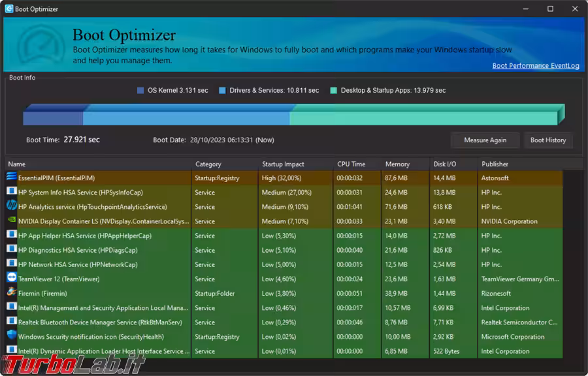The image size is (588, 376).
Task: Click the Windows Security shield icon
Action: coord(11,336)
